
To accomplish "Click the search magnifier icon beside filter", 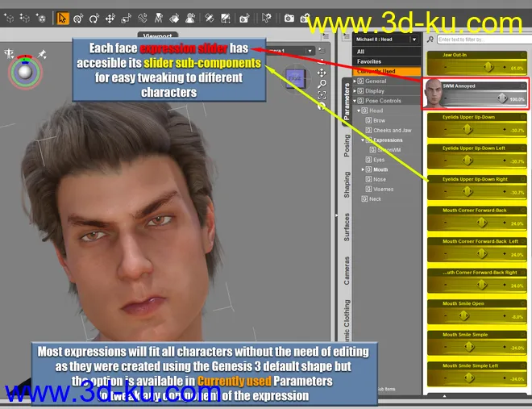I will (x=430, y=39).
